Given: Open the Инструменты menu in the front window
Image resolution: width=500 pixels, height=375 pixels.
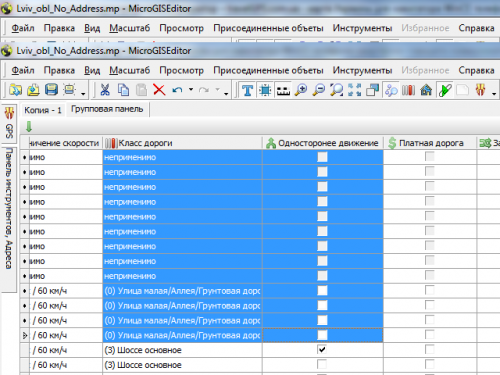Looking at the screenshot, I should (x=362, y=70).
